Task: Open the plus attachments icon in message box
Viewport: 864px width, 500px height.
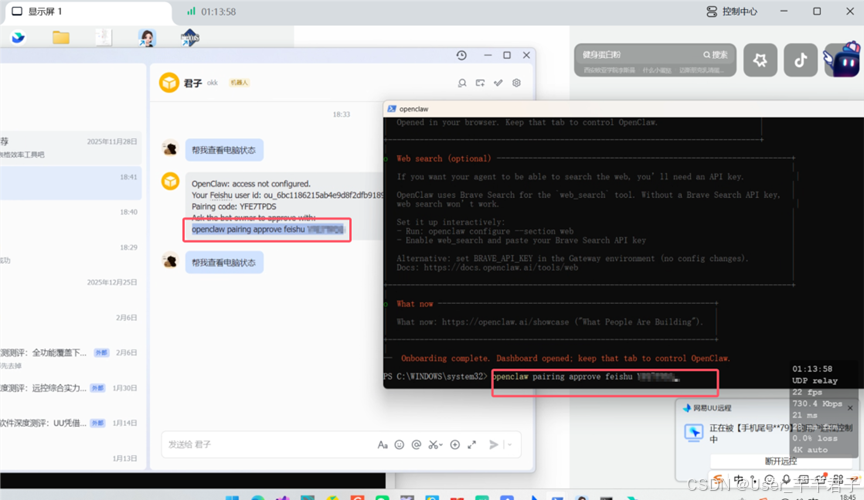Action: point(455,445)
